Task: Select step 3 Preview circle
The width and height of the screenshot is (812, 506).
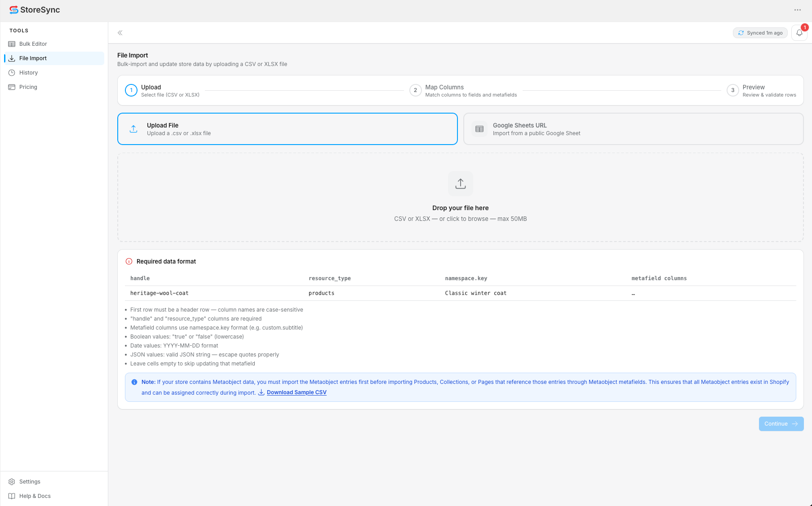Action: click(x=733, y=90)
